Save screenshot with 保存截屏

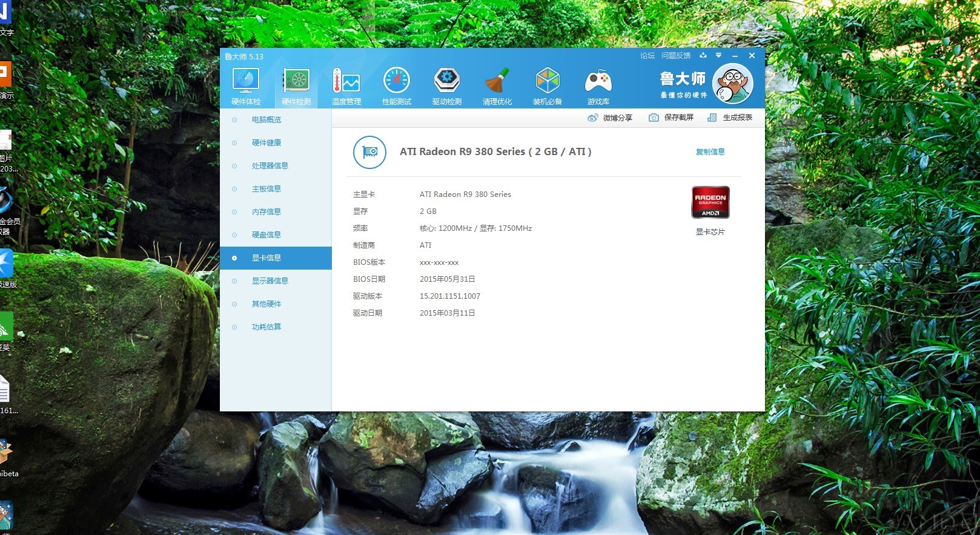tap(671, 118)
